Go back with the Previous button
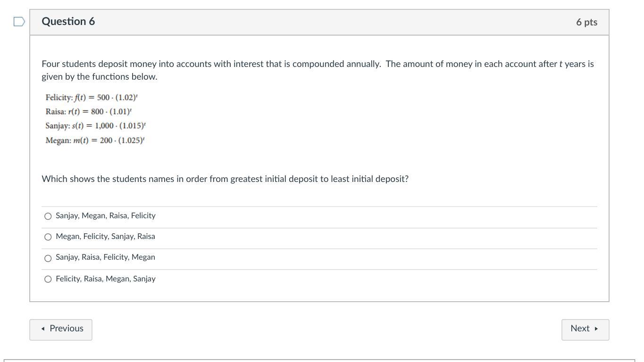 61,329
